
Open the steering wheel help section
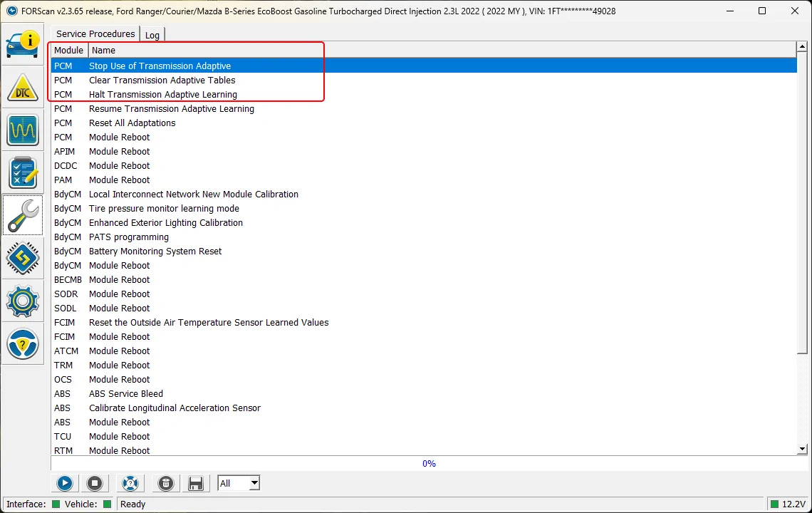coord(23,343)
